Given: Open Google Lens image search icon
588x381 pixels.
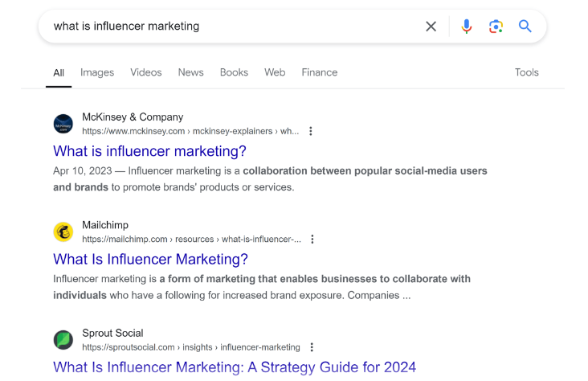Looking at the screenshot, I should pyautogui.click(x=496, y=27).
